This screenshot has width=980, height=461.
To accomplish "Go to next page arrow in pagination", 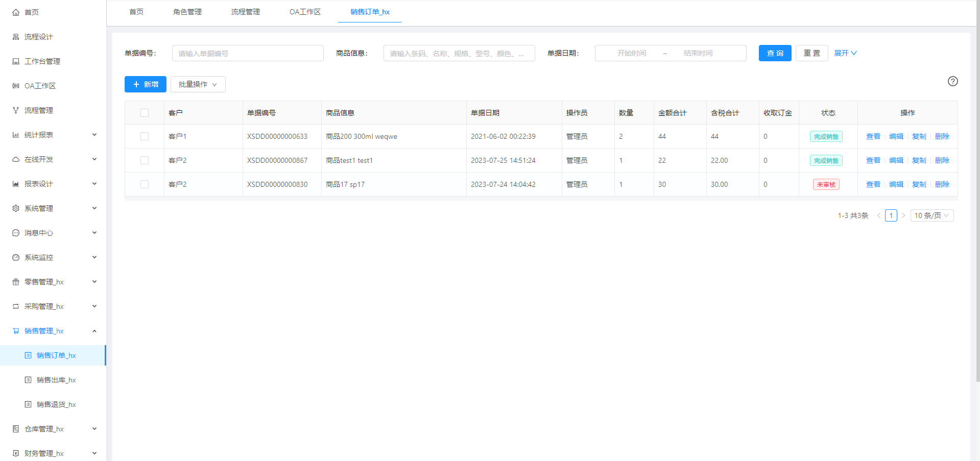I will (x=903, y=215).
